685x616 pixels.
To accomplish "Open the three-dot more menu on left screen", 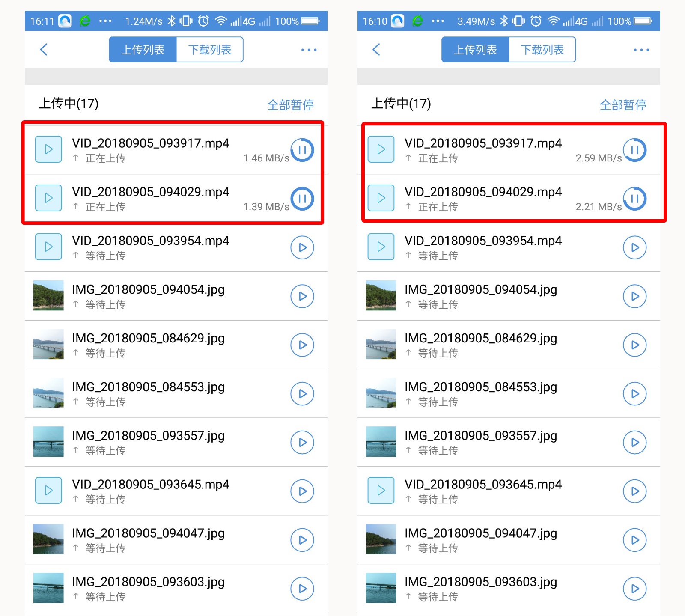I will point(309,50).
